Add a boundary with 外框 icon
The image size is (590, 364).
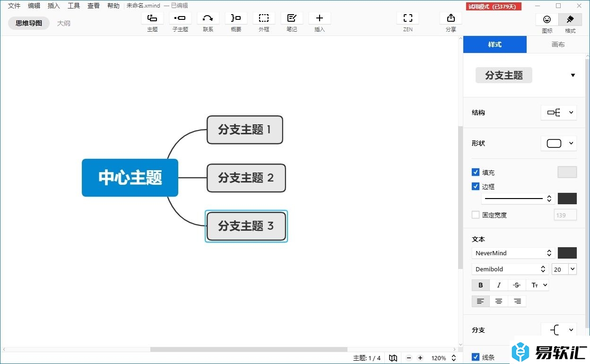pyautogui.click(x=264, y=18)
